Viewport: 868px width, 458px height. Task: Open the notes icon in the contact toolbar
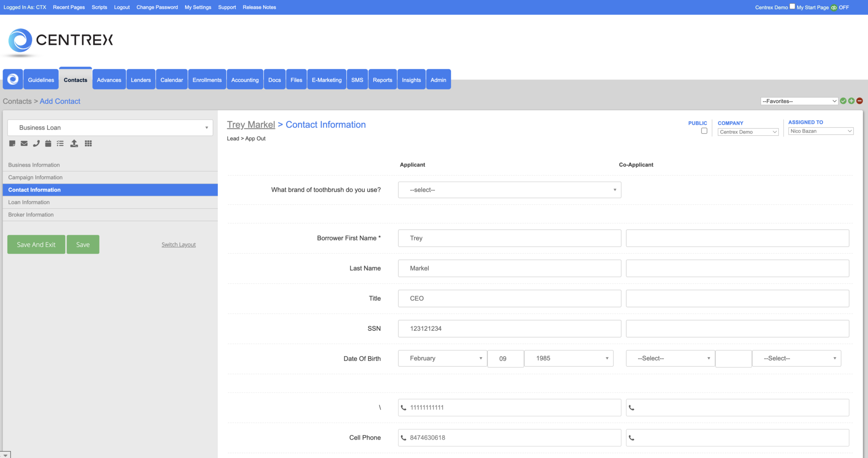(x=12, y=143)
